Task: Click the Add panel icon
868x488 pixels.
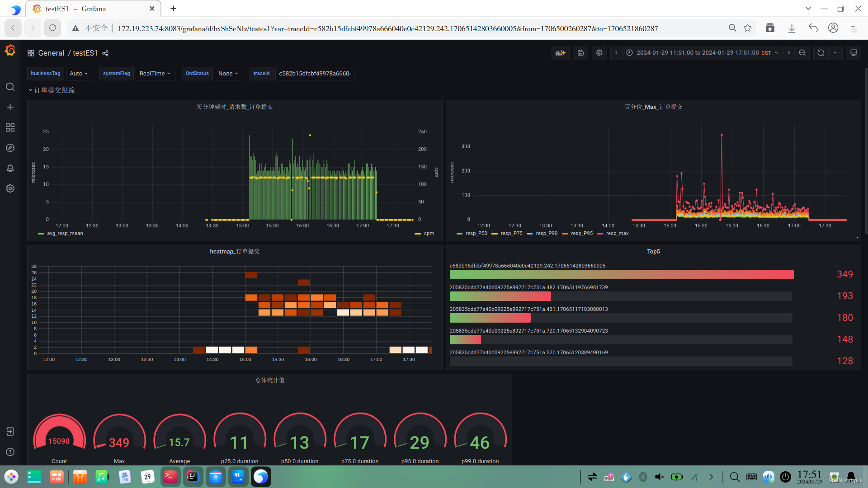Action: click(561, 53)
